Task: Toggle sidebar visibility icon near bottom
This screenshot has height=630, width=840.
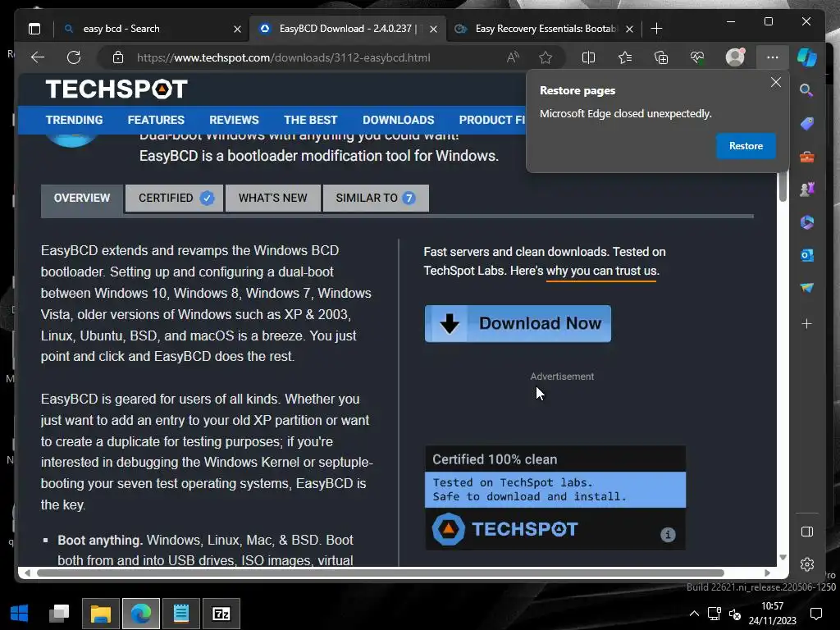Action: pyautogui.click(x=807, y=532)
